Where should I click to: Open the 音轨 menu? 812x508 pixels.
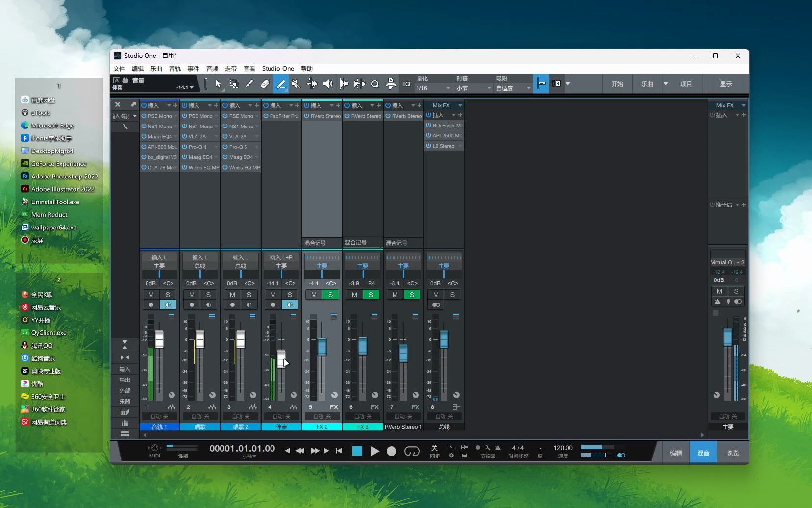pyautogui.click(x=175, y=69)
